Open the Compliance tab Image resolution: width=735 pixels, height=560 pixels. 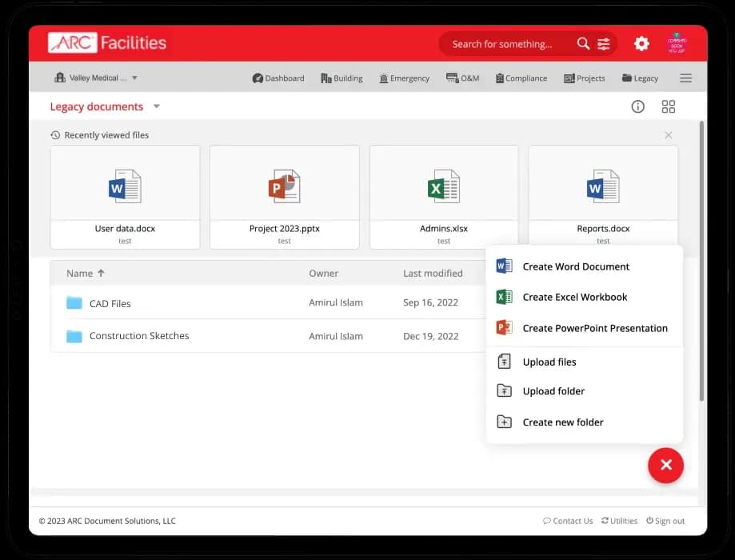521,78
